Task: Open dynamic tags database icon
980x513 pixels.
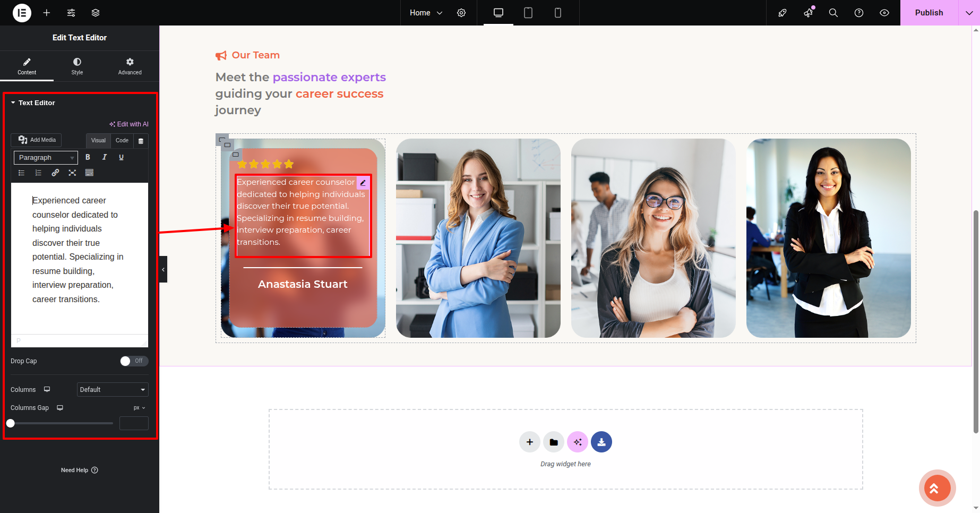Action: pyautogui.click(x=141, y=141)
